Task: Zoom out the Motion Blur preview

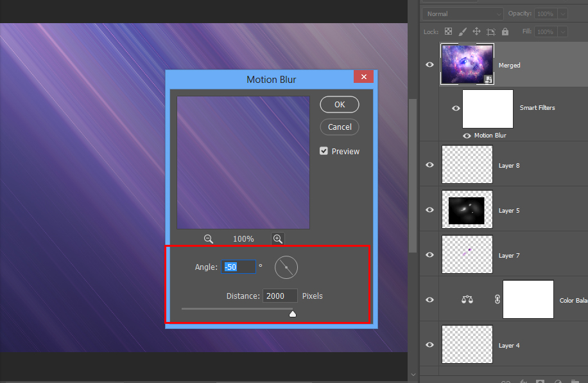Action: (x=209, y=238)
